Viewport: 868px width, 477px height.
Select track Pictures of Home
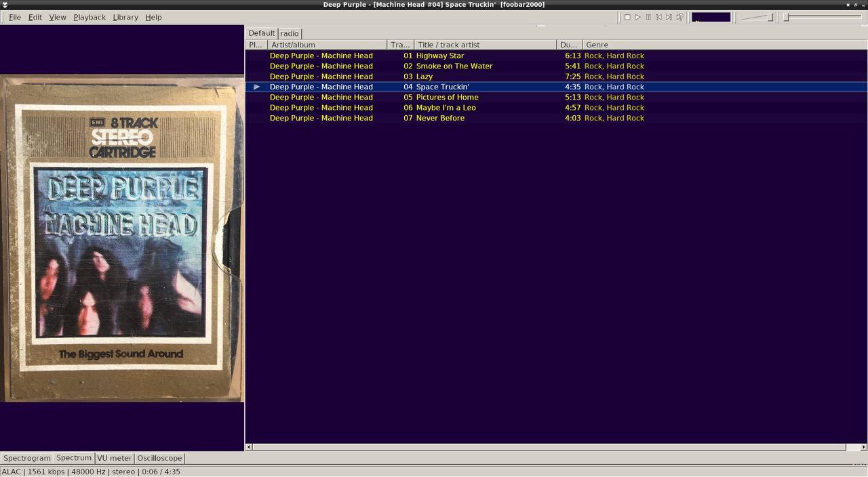pos(556,97)
